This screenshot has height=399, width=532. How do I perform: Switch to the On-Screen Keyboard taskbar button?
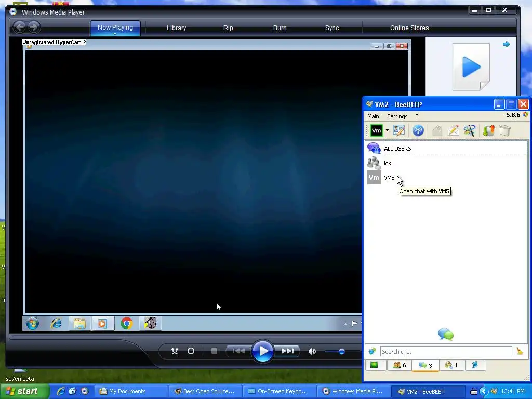(279, 391)
